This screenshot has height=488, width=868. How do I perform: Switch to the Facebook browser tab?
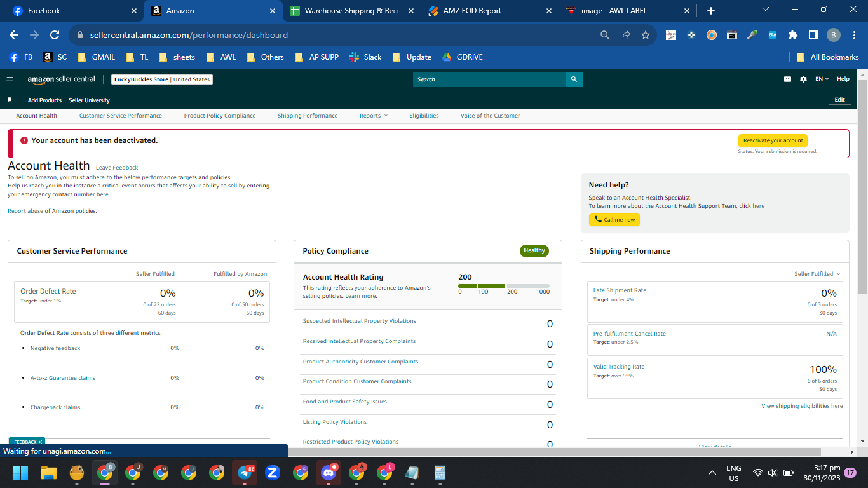[75, 11]
